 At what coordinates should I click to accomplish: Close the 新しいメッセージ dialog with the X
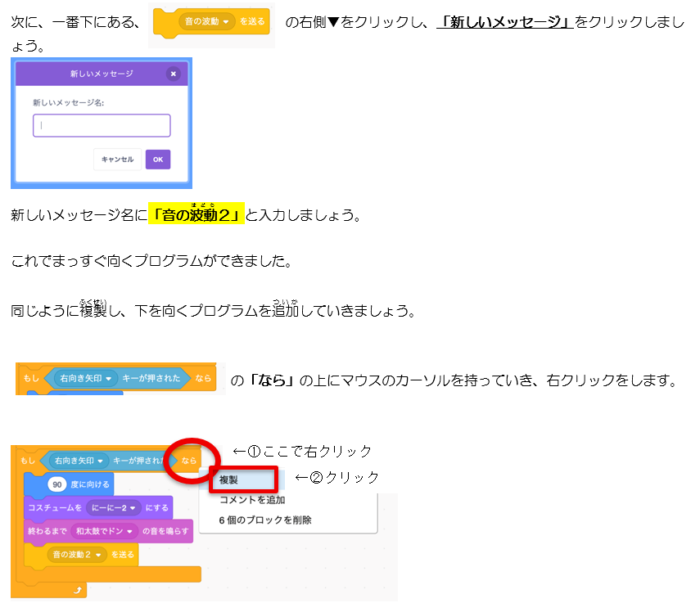click(x=173, y=74)
